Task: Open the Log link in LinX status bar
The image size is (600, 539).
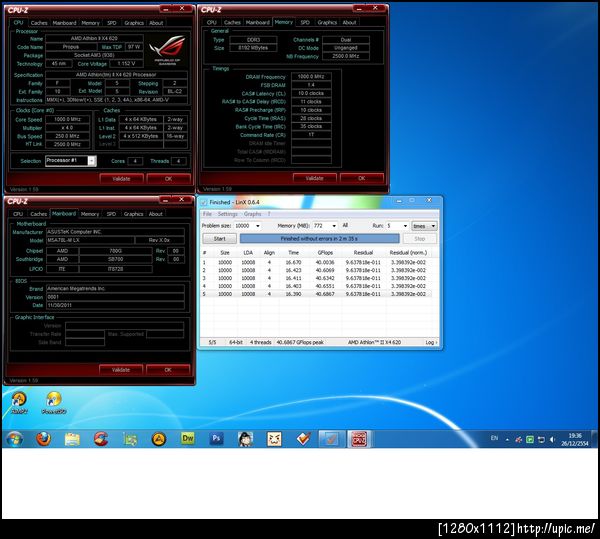Action: pos(431,342)
